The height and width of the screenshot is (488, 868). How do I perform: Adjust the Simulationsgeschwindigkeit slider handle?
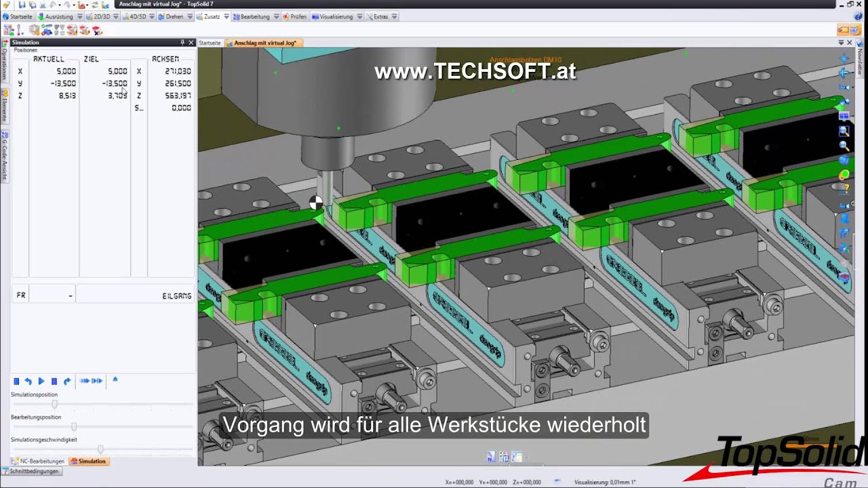pos(100,449)
